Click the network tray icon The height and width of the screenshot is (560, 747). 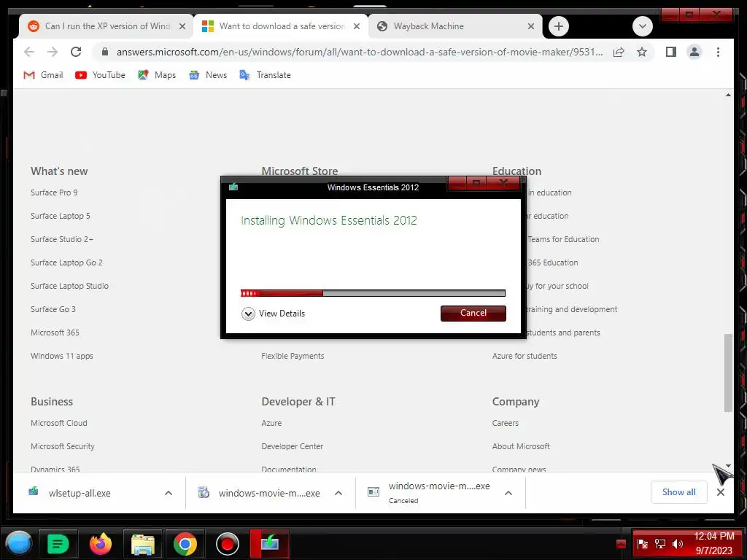pyautogui.click(x=659, y=544)
